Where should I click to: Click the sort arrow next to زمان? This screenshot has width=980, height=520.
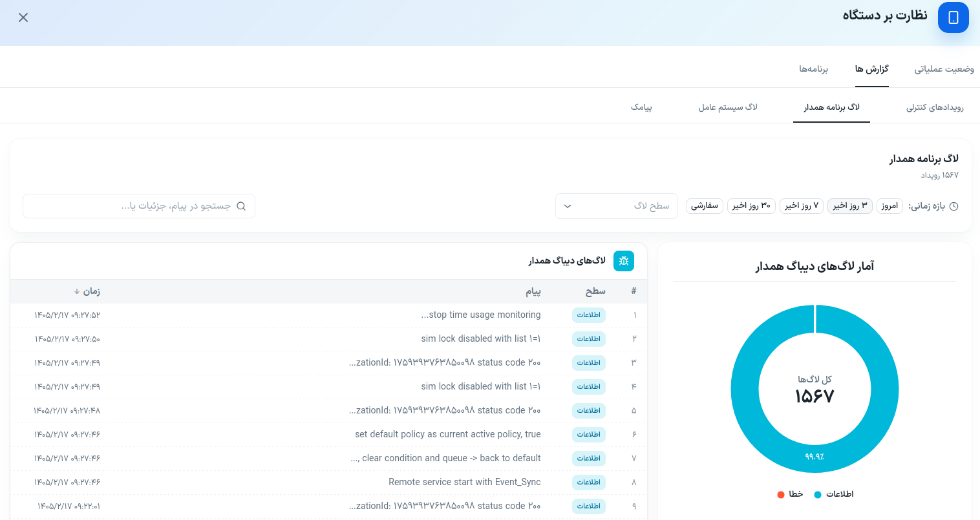[x=77, y=292]
